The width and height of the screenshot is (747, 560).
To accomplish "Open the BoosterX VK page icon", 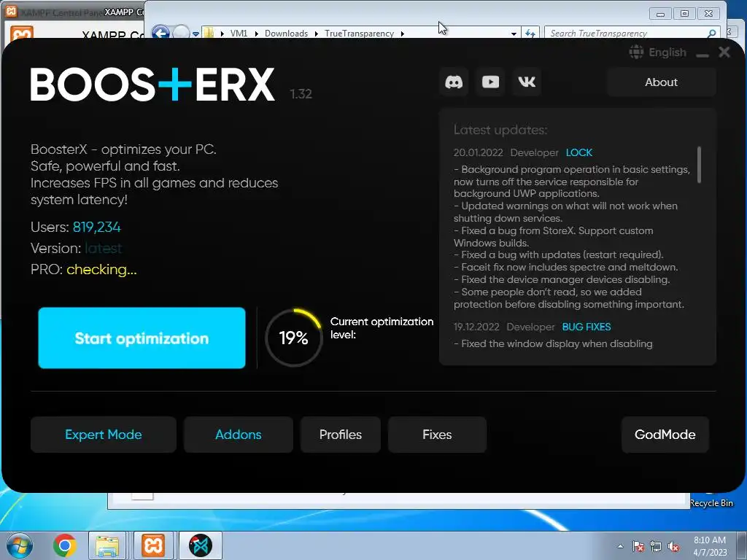I will click(527, 82).
